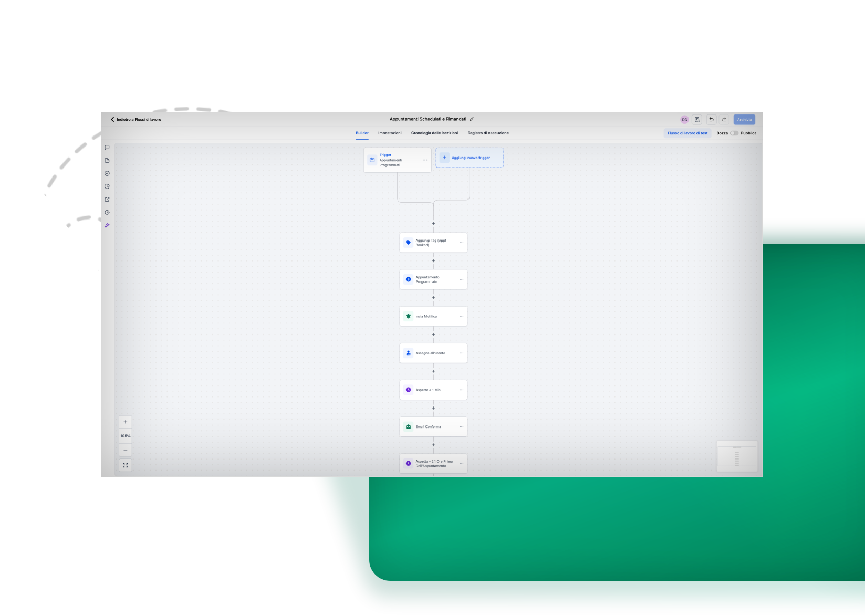
Task: Add a step below Aggiungi Tag
Action: click(433, 261)
